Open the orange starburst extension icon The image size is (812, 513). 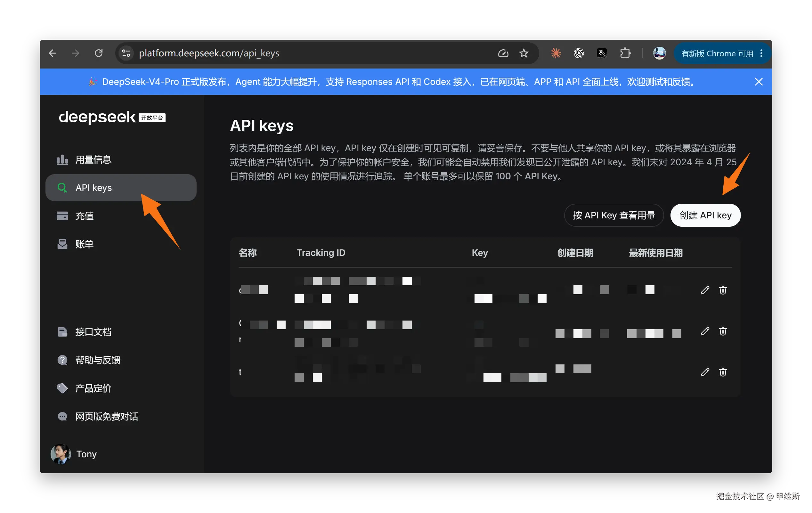[x=556, y=53]
